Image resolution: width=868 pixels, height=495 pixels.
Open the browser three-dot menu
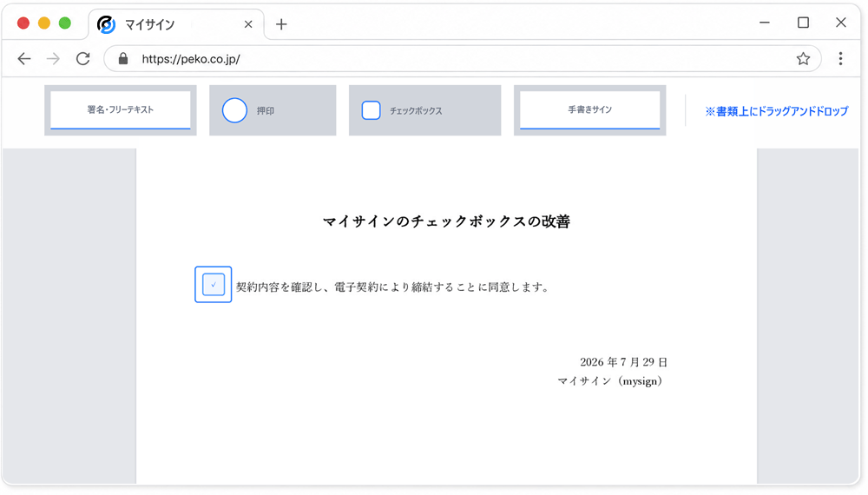click(x=840, y=59)
